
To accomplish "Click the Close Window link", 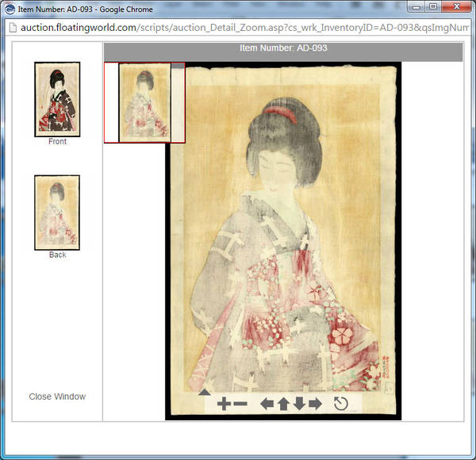I will (x=57, y=397).
